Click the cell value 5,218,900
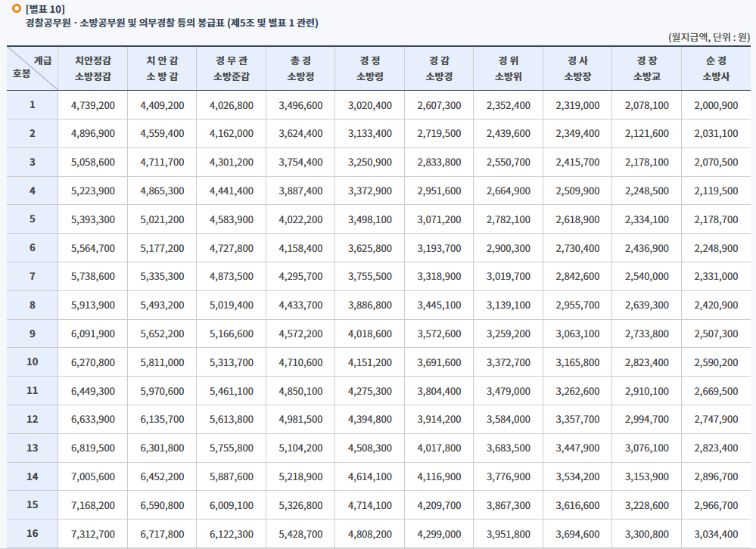Image resolution: width=756 pixels, height=549 pixels. tap(300, 476)
